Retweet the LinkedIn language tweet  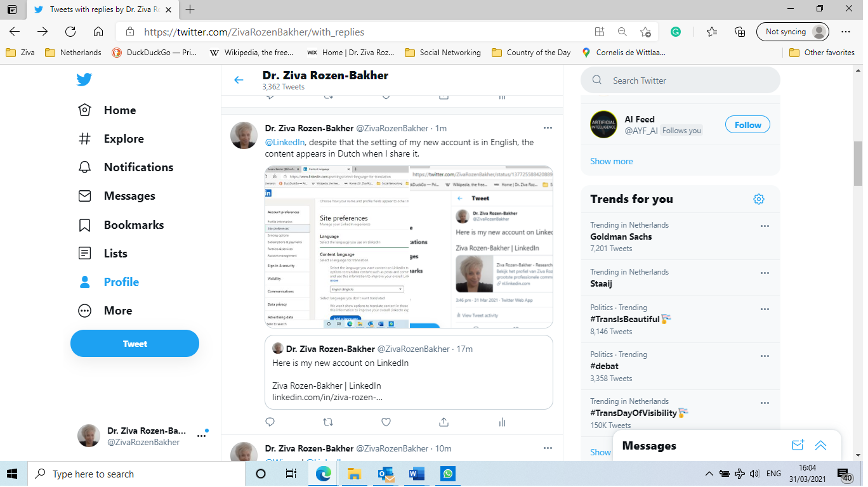tap(328, 422)
